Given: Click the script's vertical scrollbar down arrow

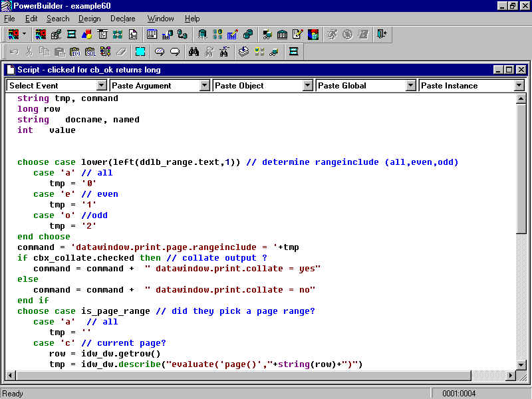Looking at the screenshot, I should (521, 364).
